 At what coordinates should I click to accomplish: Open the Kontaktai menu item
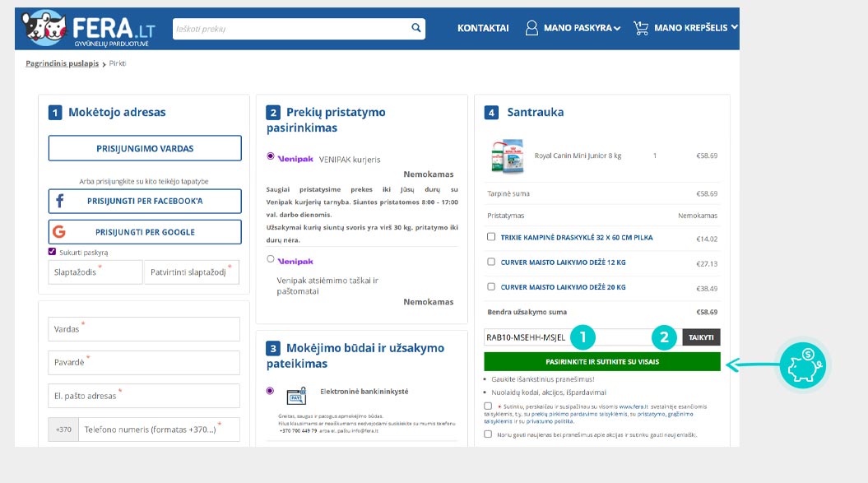point(483,28)
